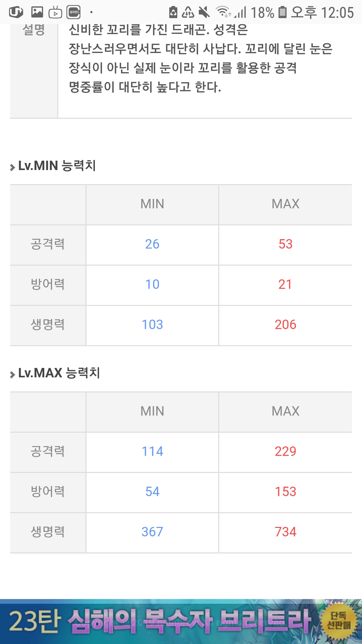Select the MIN column header in Lv.MIN table
Image resolution: width=362 pixels, height=644 pixels.
(152, 204)
